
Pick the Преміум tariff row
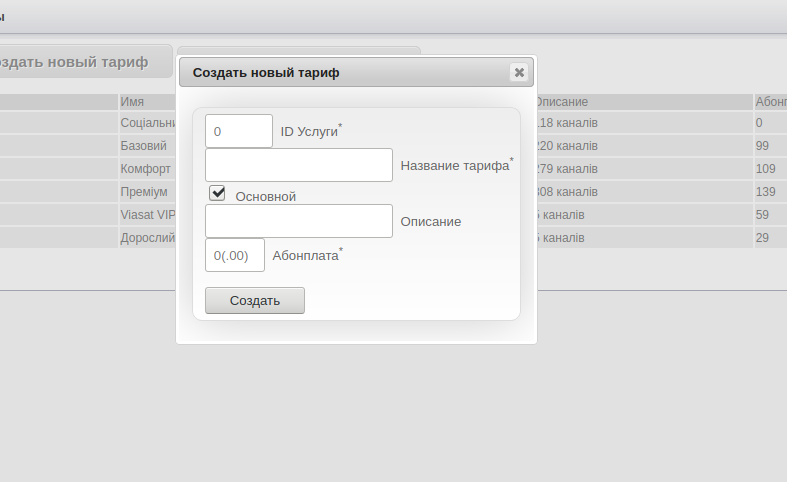pyautogui.click(x=144, y=192)
